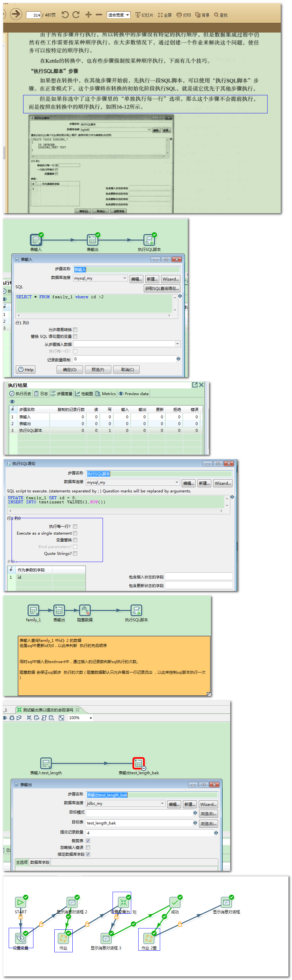Click 包含插入状态的字段 input field
The image size is (292, 980).
pos(199,576)
